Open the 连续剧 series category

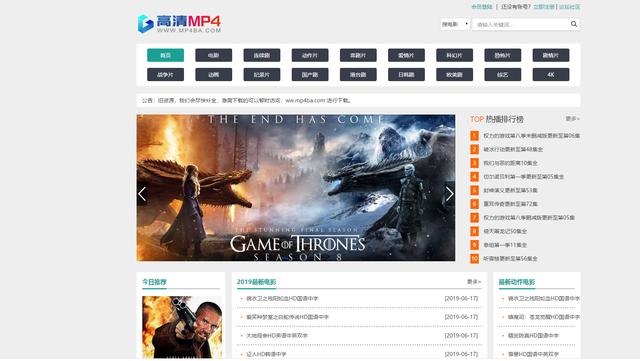tap(262, 55)
